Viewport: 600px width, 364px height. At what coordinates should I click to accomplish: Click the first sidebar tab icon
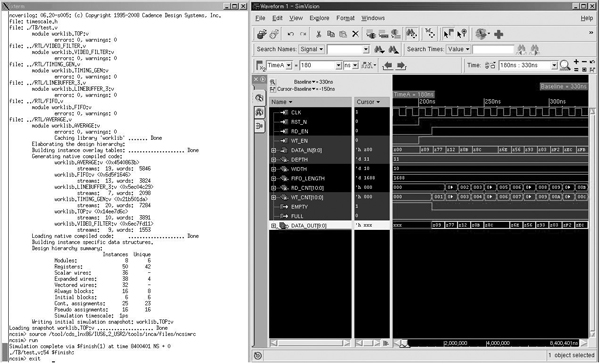click(259, 98)
